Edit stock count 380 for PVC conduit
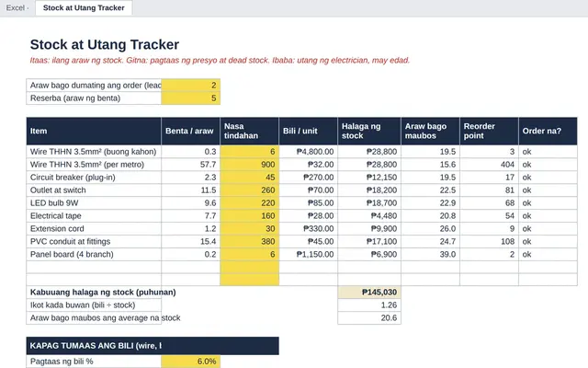Viewport: 588px width, 368px height. (x=249, y=241)
